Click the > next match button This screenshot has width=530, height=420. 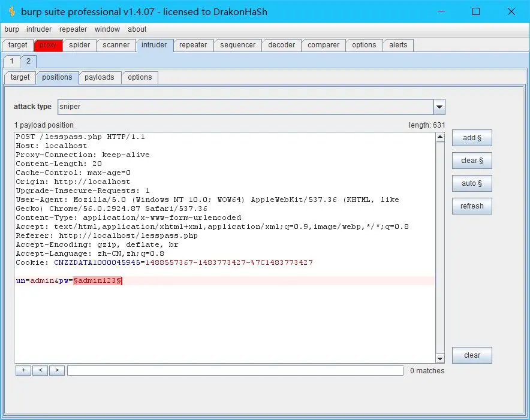57,370
